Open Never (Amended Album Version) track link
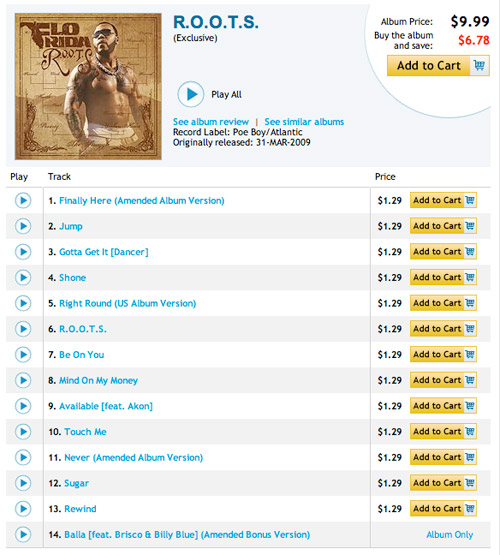 click(133, 458)
